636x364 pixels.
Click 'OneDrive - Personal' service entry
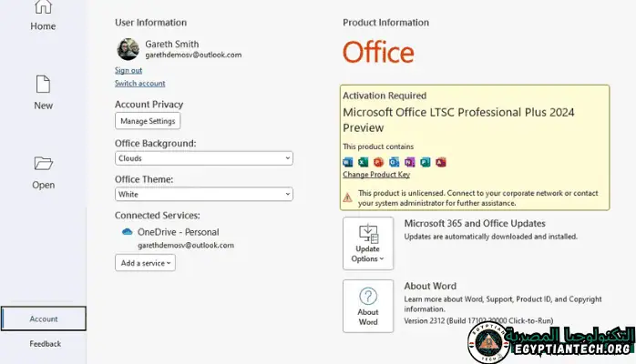point(178,232)
